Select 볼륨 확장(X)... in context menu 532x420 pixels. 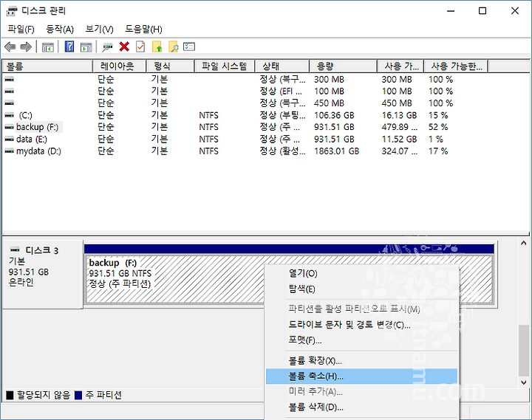coord(361,361)
